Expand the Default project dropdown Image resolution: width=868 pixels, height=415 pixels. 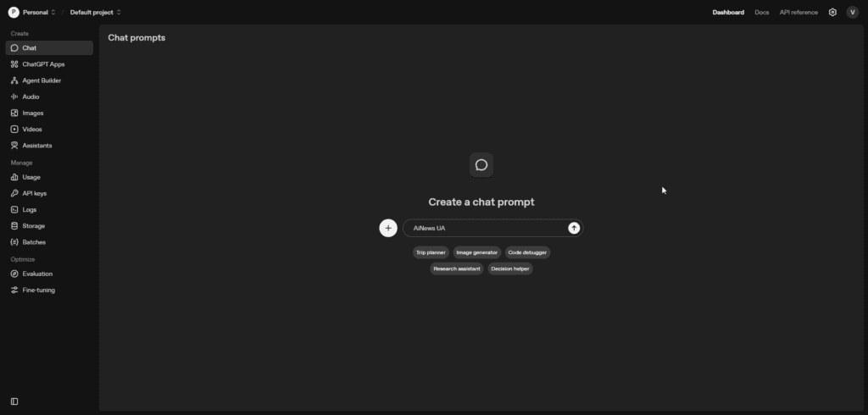click(x=95, y=13)
